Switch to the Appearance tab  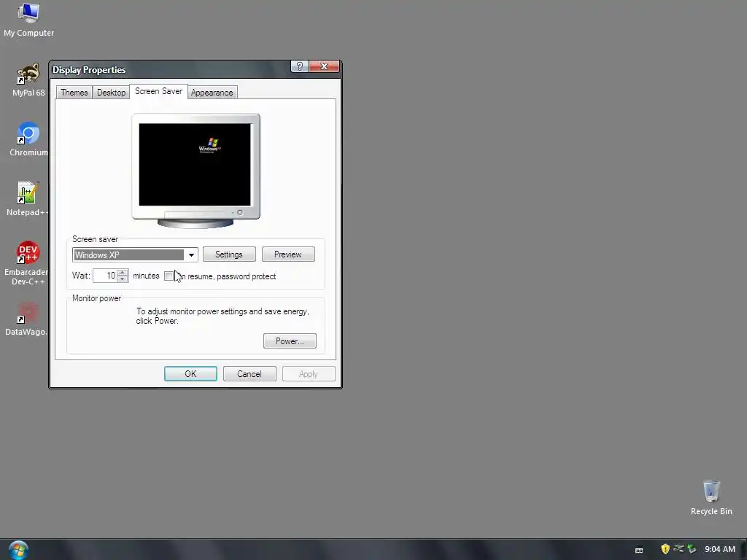(212, 93)
